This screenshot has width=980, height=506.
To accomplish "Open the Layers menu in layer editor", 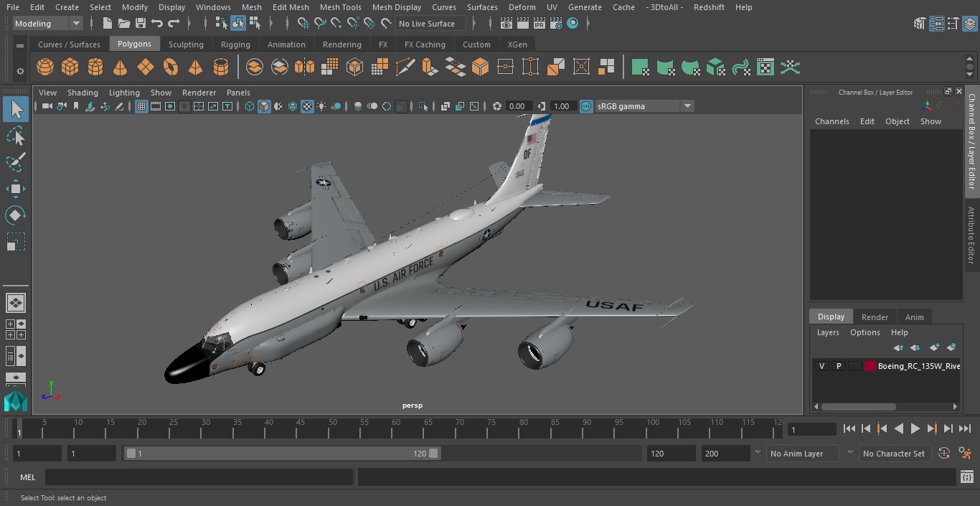I will point(828,332).
